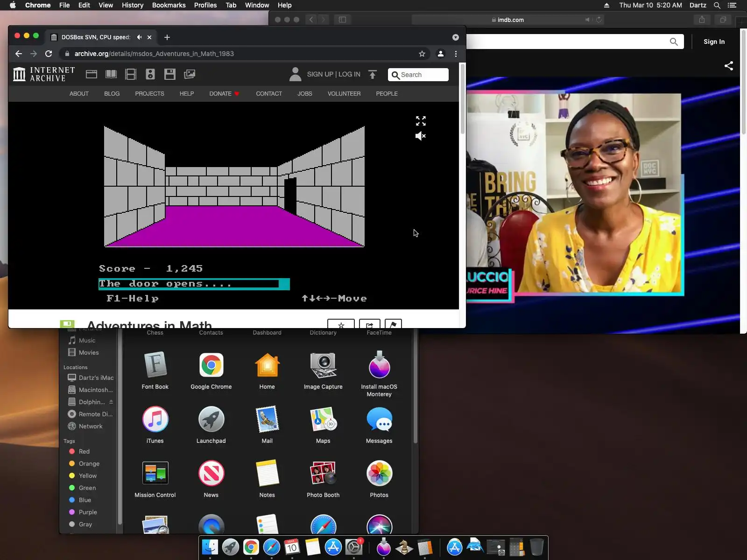Open the View menu
Viewport: 747px width, 560px height.
[x=106, y=5]
